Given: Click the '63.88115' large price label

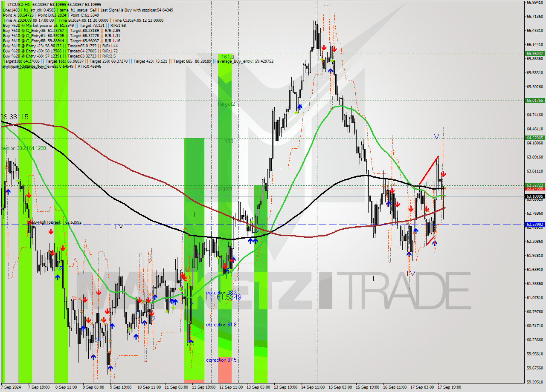Looking at the screenshot, I should [15, 116].
